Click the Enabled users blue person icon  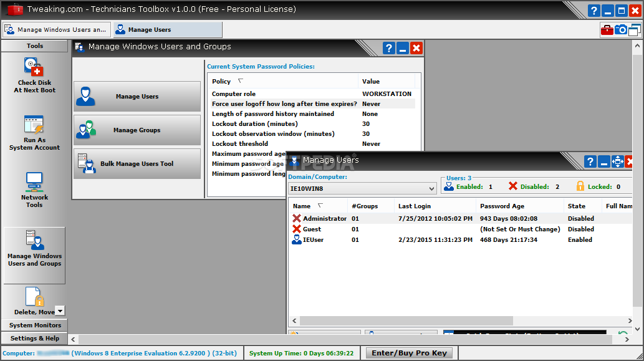(x=449, y=186)
